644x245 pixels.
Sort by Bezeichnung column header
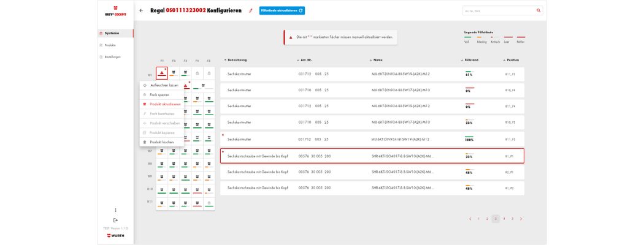(237, 60)
